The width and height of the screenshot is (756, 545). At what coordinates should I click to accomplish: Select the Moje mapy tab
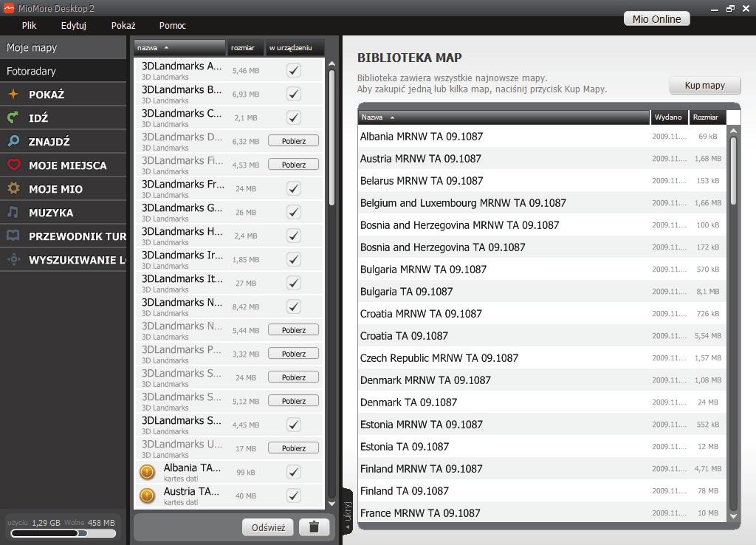point(63,47)
